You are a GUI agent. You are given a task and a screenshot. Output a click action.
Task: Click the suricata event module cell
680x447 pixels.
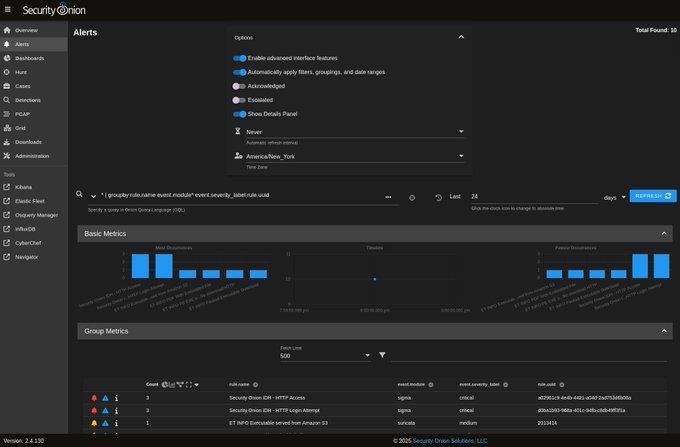point(406,423)
